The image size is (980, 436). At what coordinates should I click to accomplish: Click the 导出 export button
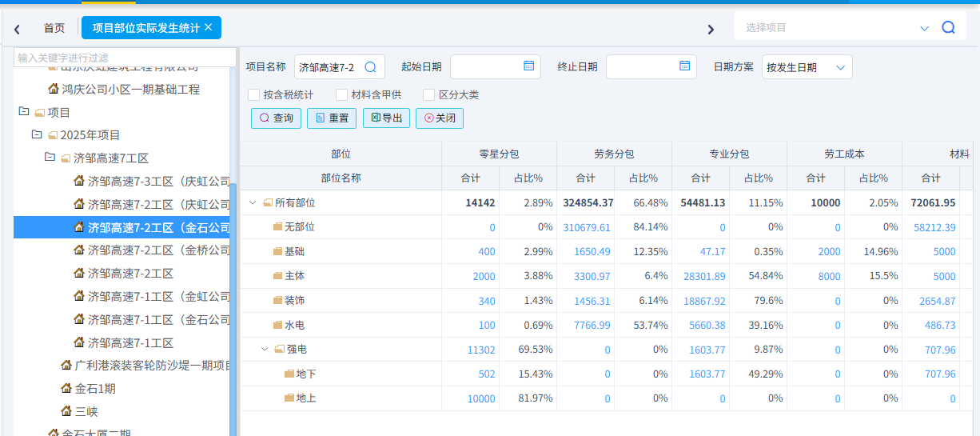coord(387,118)
